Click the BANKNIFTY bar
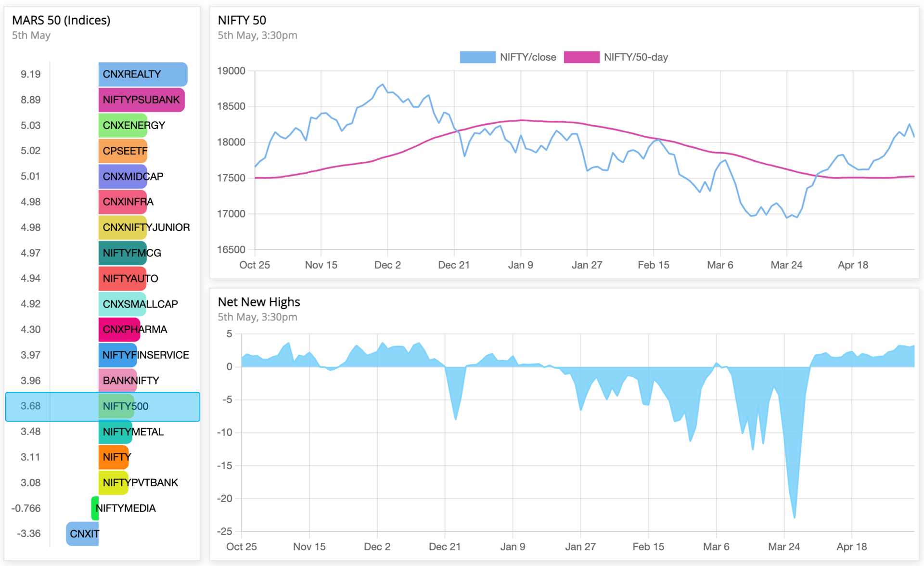 118,380
